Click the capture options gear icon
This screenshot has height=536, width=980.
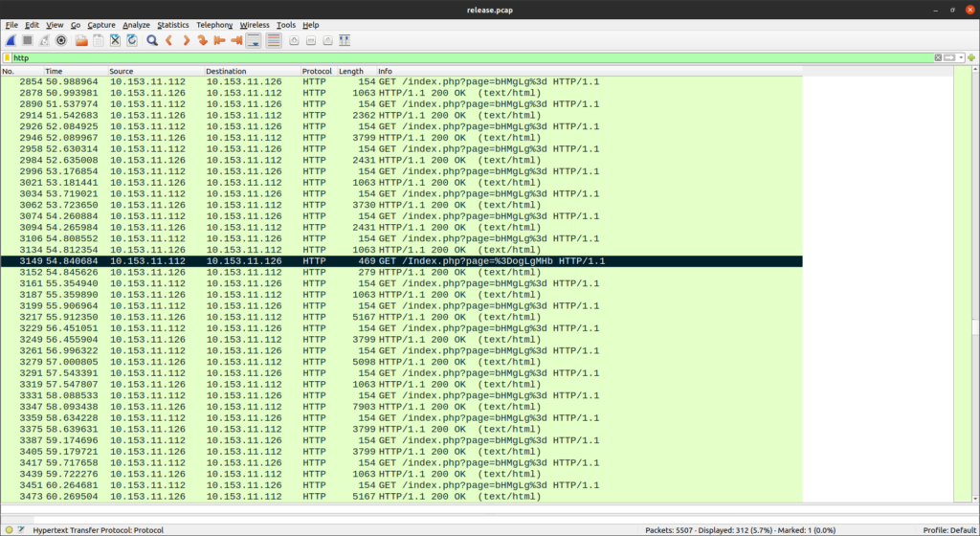(x=61, y=41)
